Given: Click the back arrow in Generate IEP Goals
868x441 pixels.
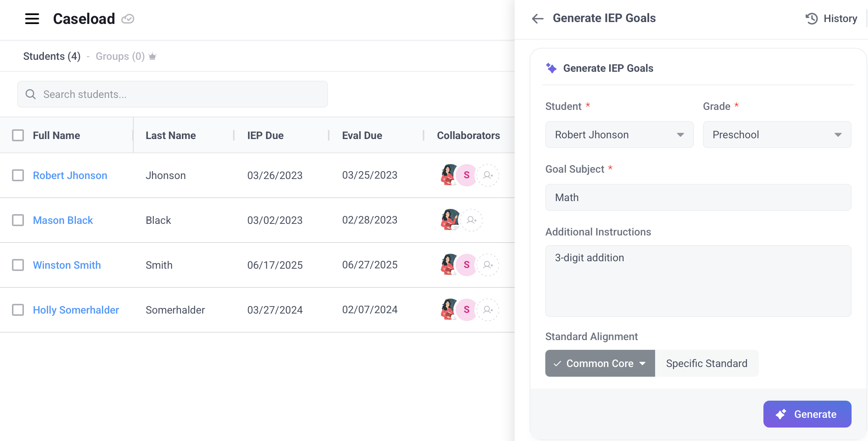Looking at the screenshot, I should pyautogui.click(x=537, y=18).
